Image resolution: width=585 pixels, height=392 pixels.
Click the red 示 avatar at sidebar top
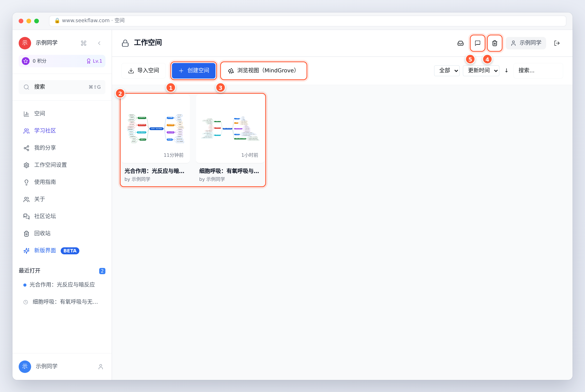tap(25, 43)
